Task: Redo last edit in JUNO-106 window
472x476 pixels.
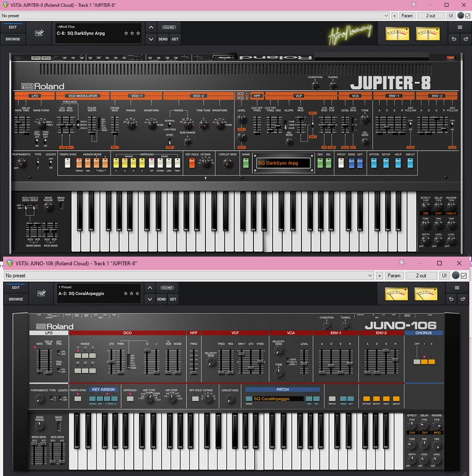Action: pos(463,299)
